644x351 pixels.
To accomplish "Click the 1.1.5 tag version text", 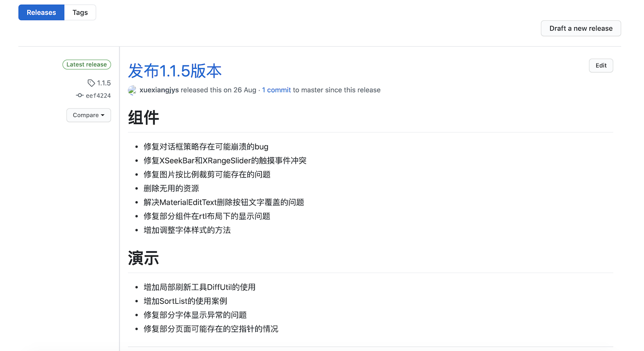I will pos(104,83).
